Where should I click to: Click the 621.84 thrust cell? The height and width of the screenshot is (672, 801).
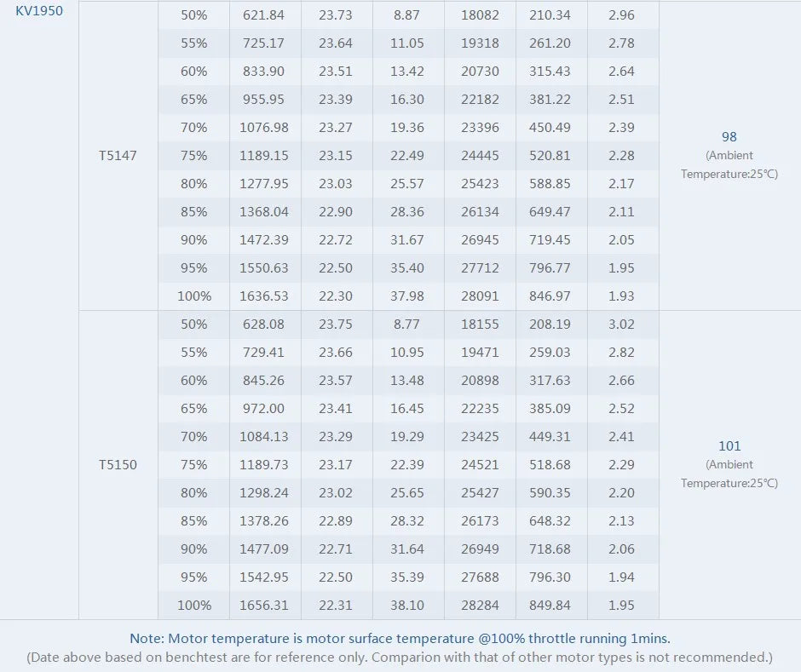pyautogui.click(x=264, y=15)
